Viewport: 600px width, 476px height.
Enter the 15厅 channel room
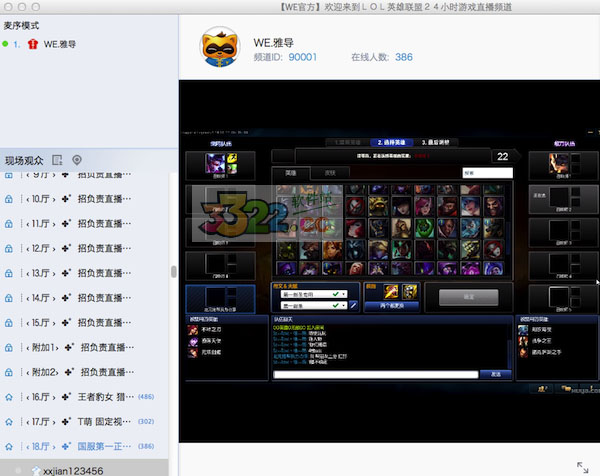[84, 323]
